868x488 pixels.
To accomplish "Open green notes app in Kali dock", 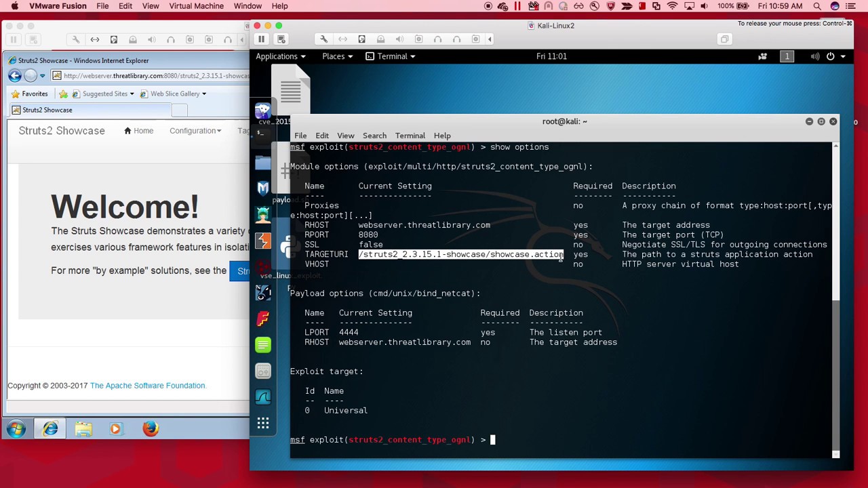I will [x=263, y=345].
